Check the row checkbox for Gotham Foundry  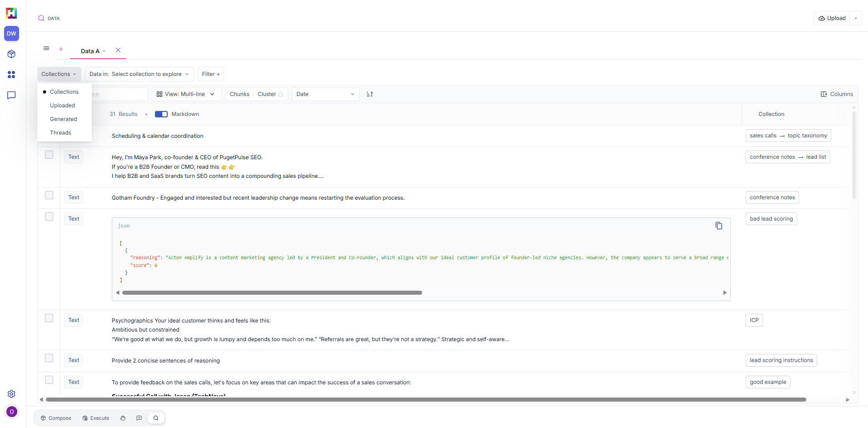click(49, 195)
